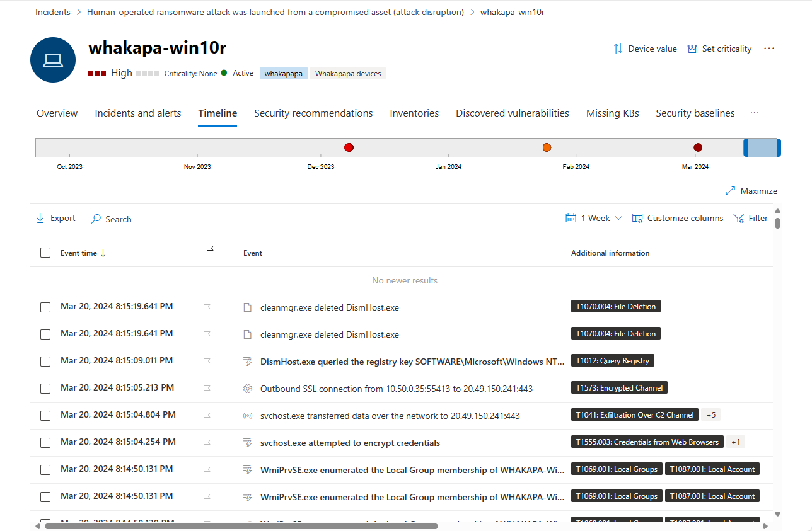This screenshot has height=531, width=812.
Task: Click the Whakapapa devices tag
Action: pos(348,74)
